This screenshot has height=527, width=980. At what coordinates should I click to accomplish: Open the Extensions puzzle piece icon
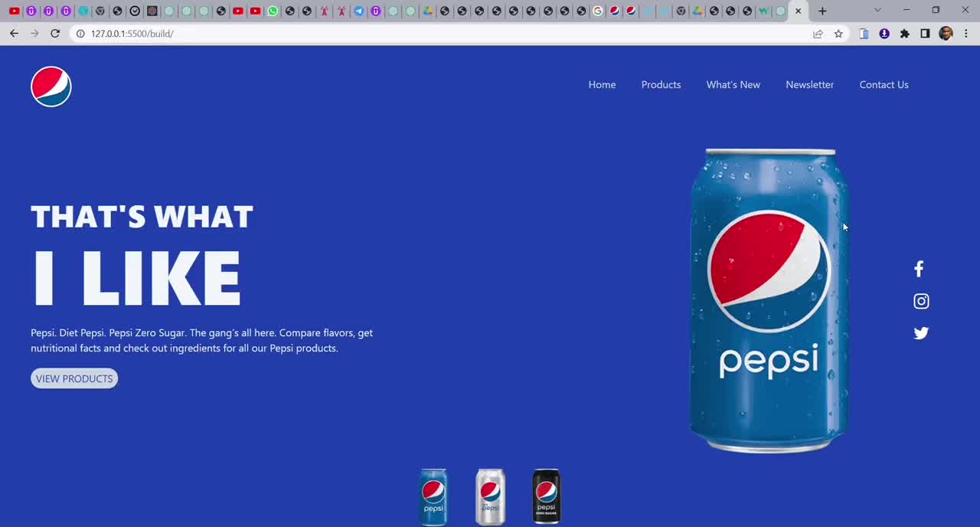tap(905, 34)
